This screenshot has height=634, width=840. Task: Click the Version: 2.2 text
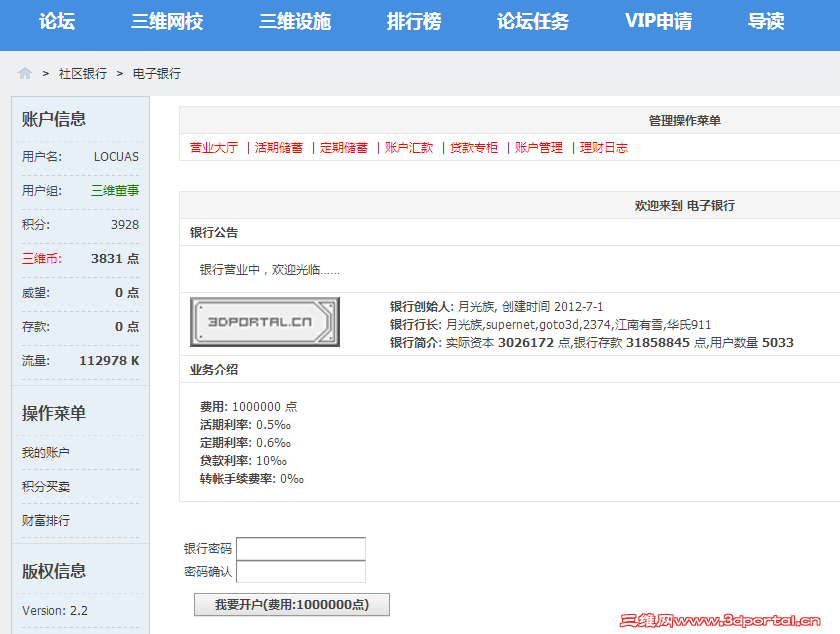point(55,610)
